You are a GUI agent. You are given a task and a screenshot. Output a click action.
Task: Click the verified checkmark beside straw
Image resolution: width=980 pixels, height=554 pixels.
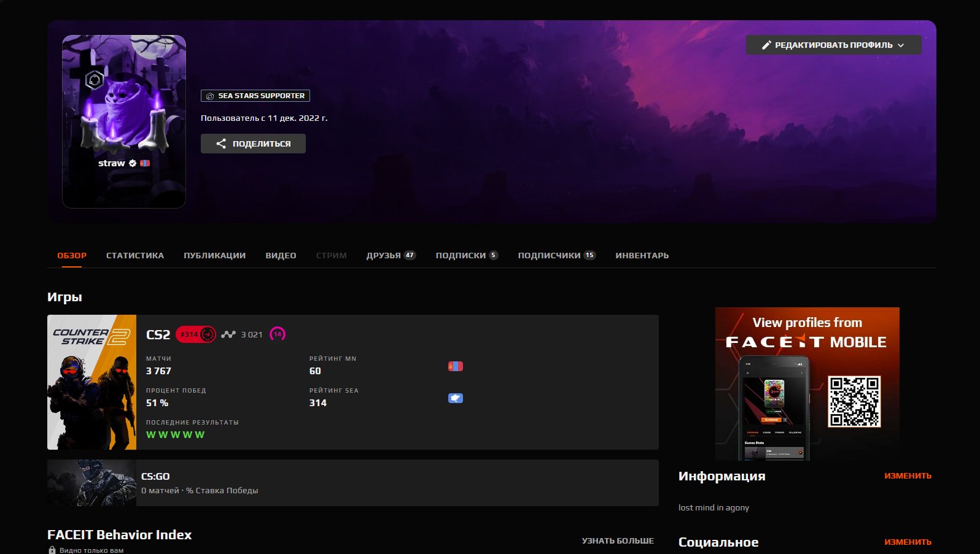(133, 163)
